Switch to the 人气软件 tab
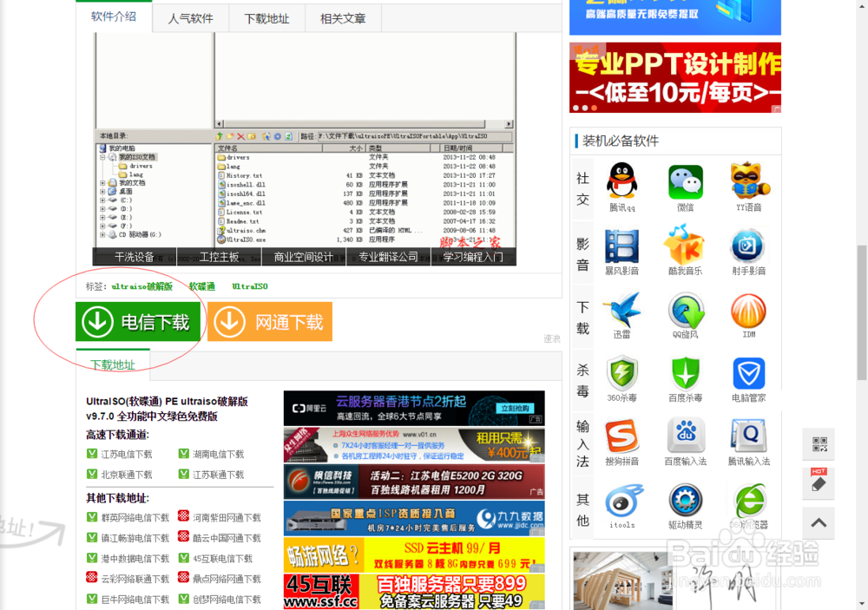The width and height of the screenshot is (868, 610). pos(190,18)
